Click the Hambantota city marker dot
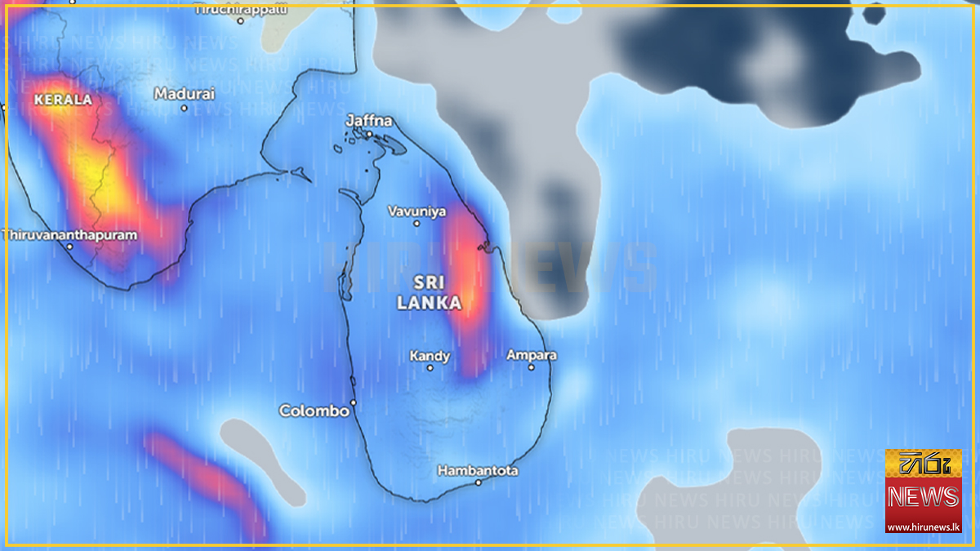This screenshot has height=551, width=980. (479, 482)
